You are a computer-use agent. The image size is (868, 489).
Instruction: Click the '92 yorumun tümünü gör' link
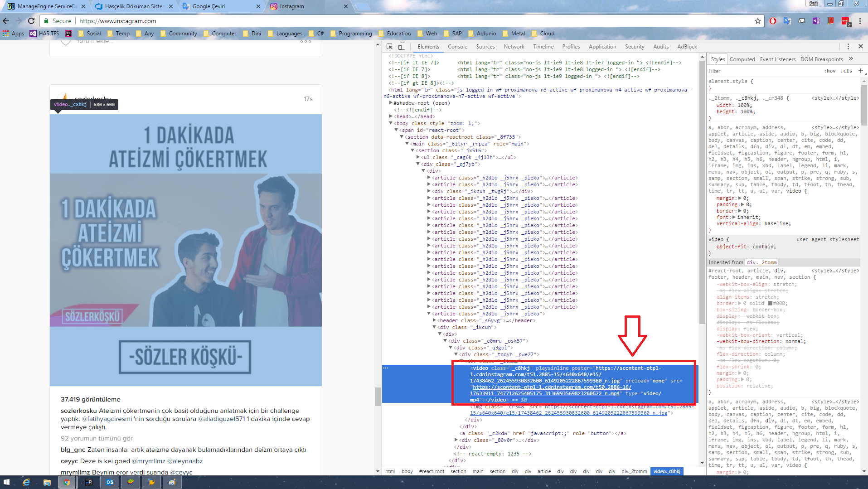[x=97, y=438]
